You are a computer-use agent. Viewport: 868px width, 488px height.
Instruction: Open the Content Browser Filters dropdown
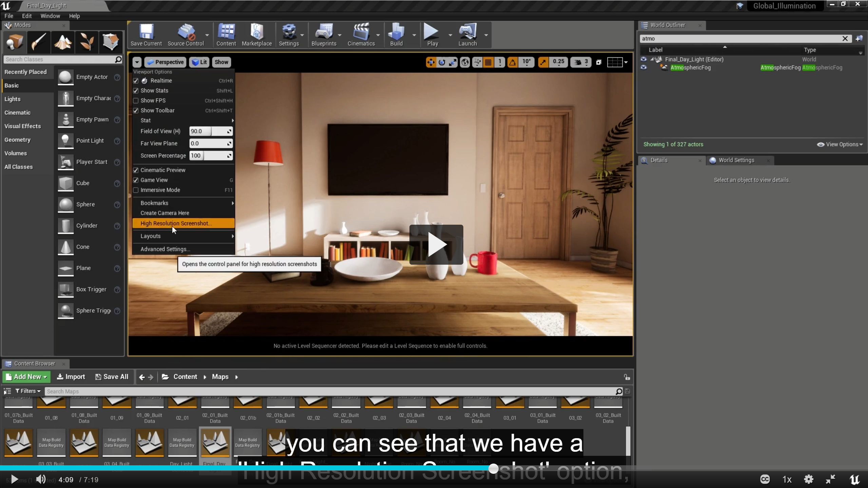click(28, 391)
